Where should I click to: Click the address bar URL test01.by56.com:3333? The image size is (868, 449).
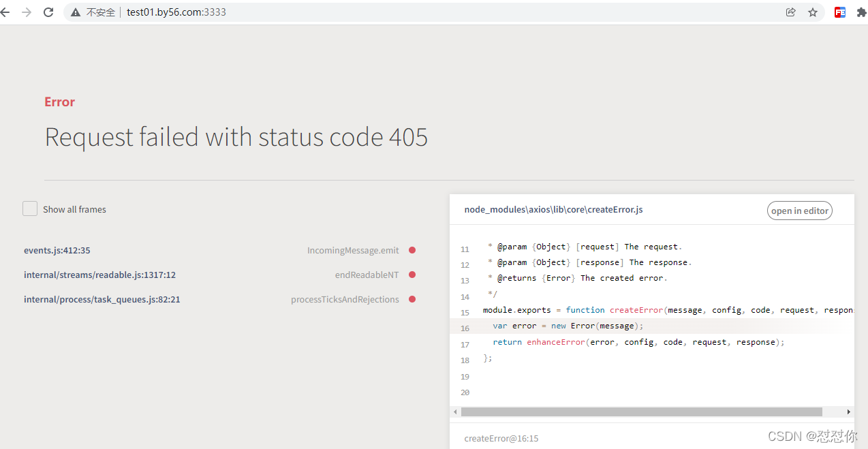point(176,12)
